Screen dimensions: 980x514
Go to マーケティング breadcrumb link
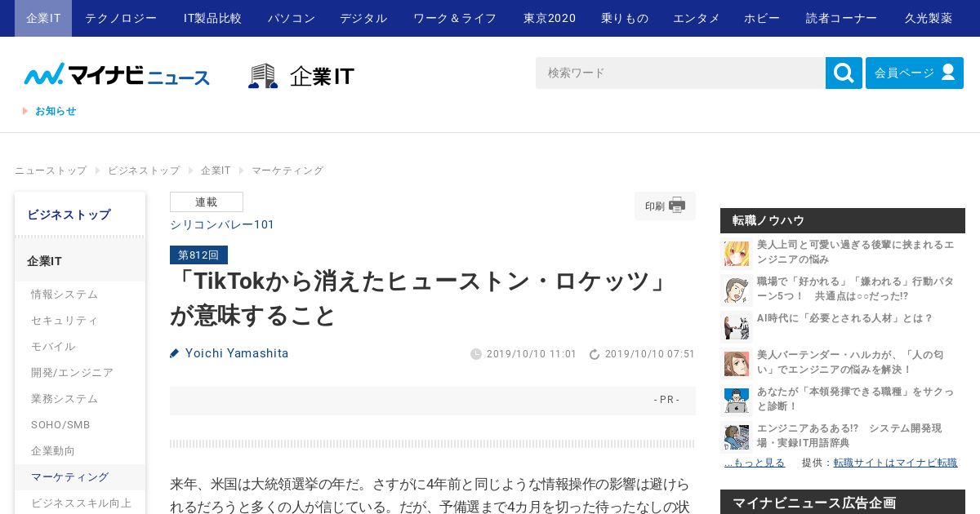coord(287,171)
